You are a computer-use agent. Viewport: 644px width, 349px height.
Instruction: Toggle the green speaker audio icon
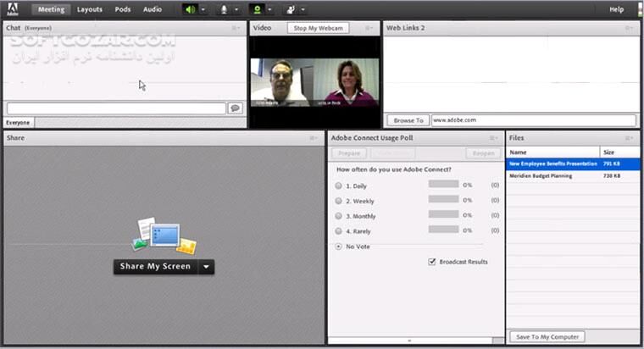click(190, 9)
